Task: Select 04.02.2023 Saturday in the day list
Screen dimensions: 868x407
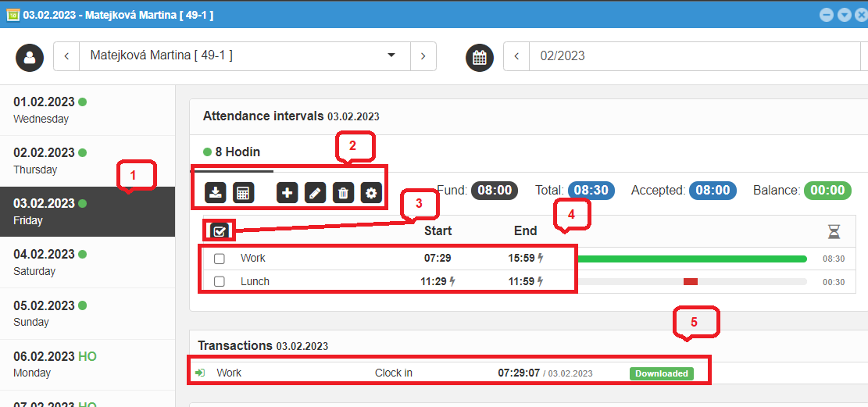Action: [x=87, y=262]
